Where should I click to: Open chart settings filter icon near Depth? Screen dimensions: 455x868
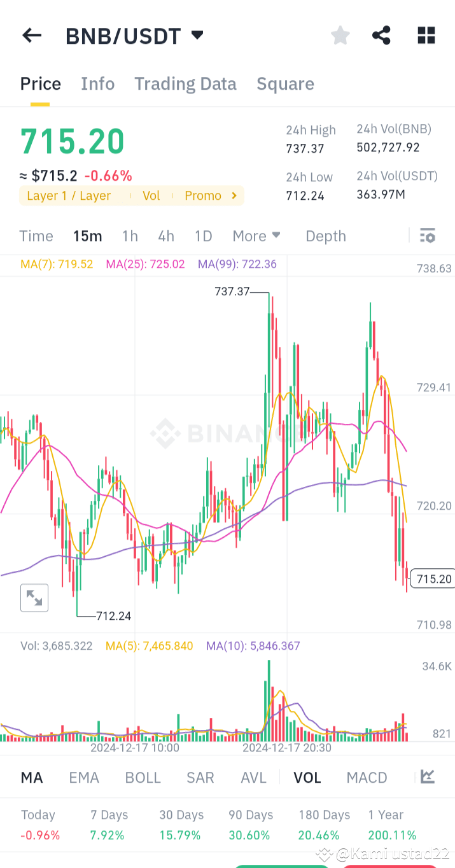[x=427, y=235]
